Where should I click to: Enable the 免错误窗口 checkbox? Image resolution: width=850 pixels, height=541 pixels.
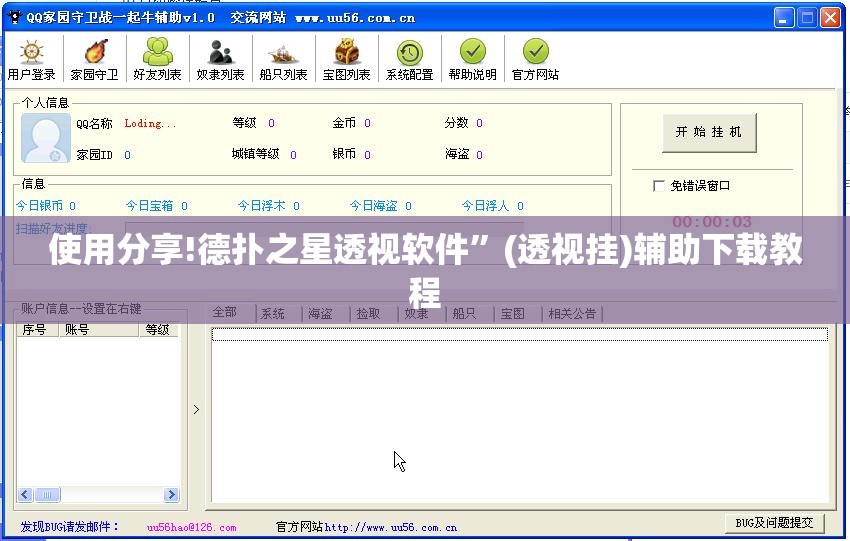[659, 186]
